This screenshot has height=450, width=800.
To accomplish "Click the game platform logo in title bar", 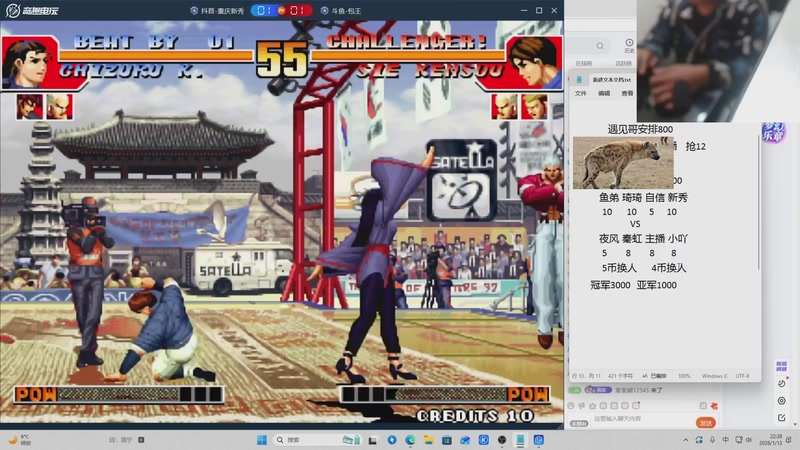I will [32, 10].
